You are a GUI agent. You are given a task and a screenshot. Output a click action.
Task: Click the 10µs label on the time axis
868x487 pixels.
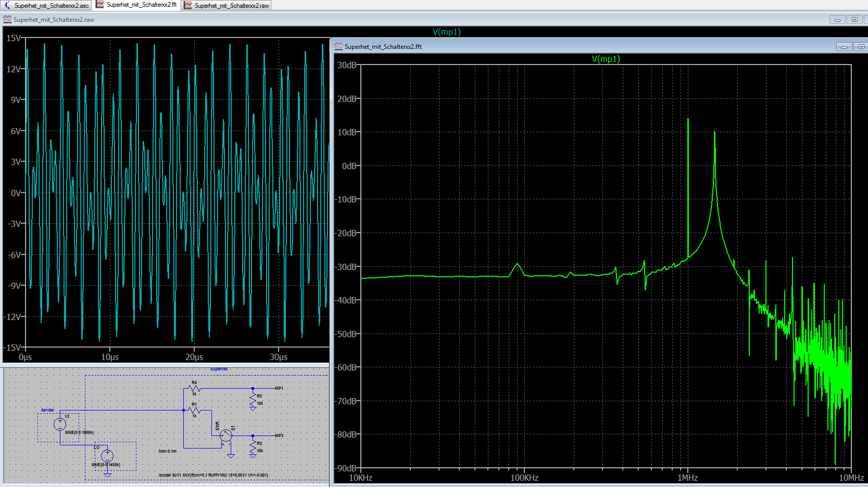pyautogui.click(x=110, y=357)
